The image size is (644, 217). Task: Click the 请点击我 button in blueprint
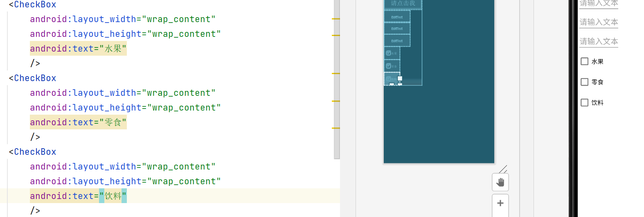(403, 4)
